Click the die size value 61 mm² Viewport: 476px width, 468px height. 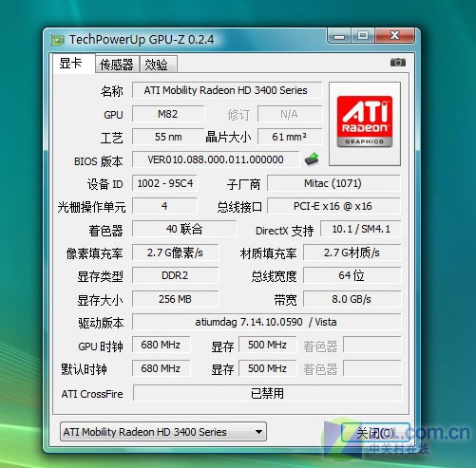[290, 137]
